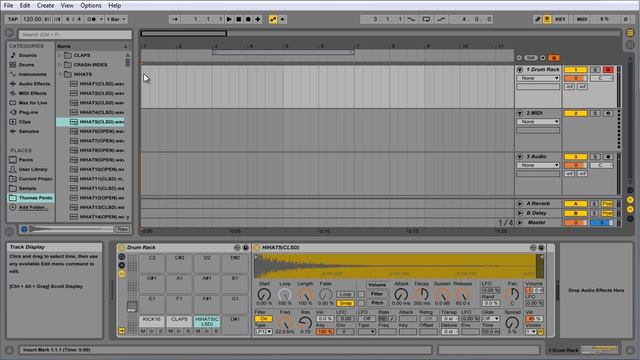Select the Samples category
The image size is (640, 360).
pyautogui.click(x=29, y=131)
